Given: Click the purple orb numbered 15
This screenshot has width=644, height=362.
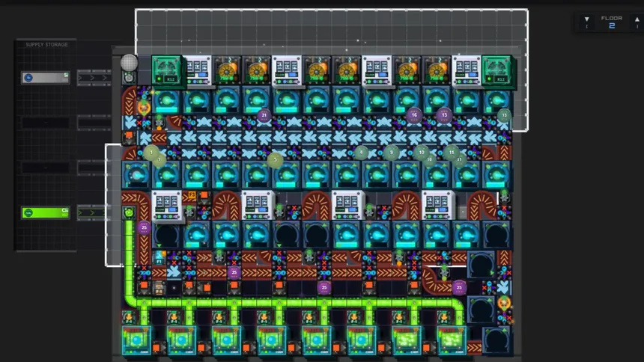Looking at the screenshot, I should (444, 115).
